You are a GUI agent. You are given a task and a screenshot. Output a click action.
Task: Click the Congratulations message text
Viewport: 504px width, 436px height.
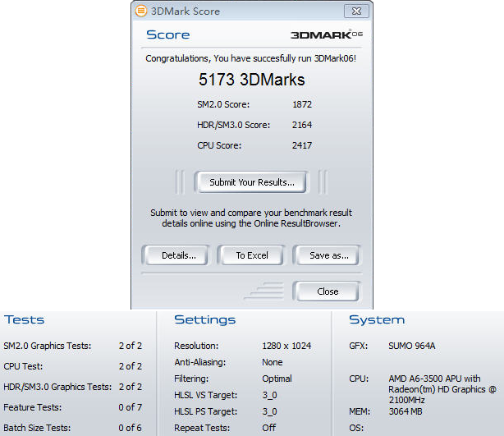250,58
